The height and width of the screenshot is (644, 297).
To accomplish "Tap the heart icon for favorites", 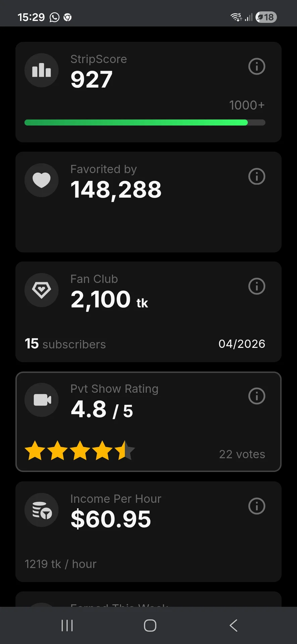I will click(x=42, y=180).
